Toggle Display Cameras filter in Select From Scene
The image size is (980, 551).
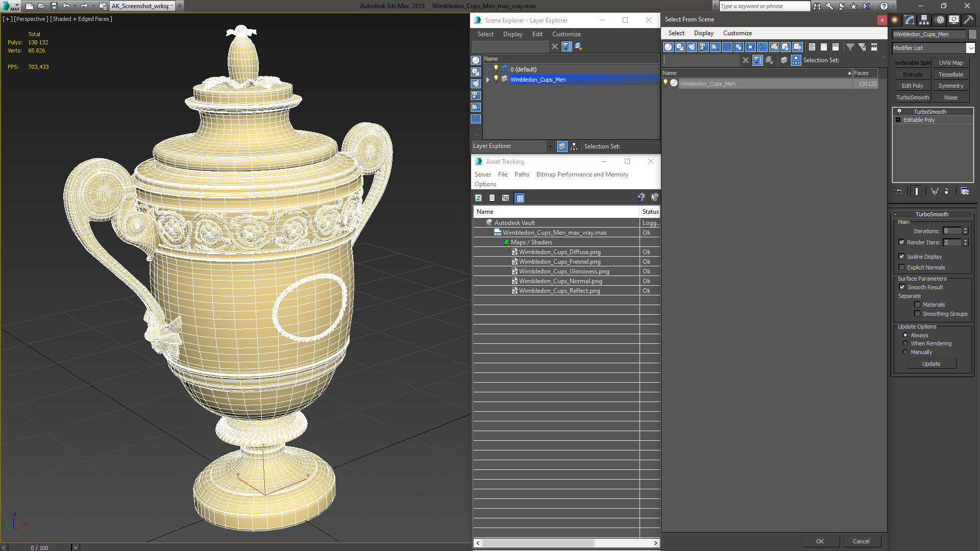(703, 47)
